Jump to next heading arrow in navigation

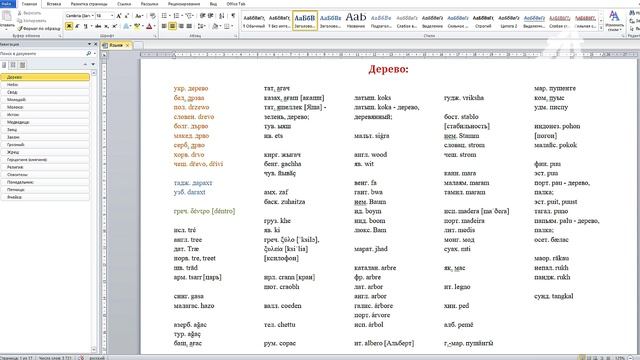[x=93, y=64]
